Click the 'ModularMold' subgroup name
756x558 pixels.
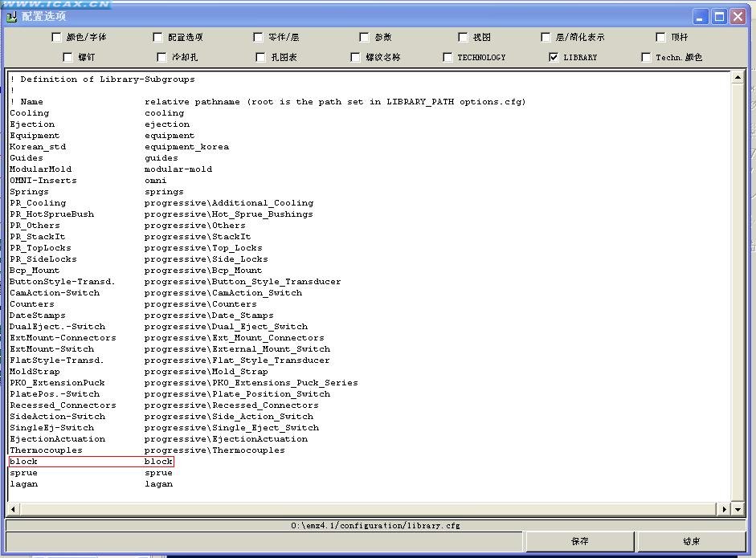[x=40, y=169]
